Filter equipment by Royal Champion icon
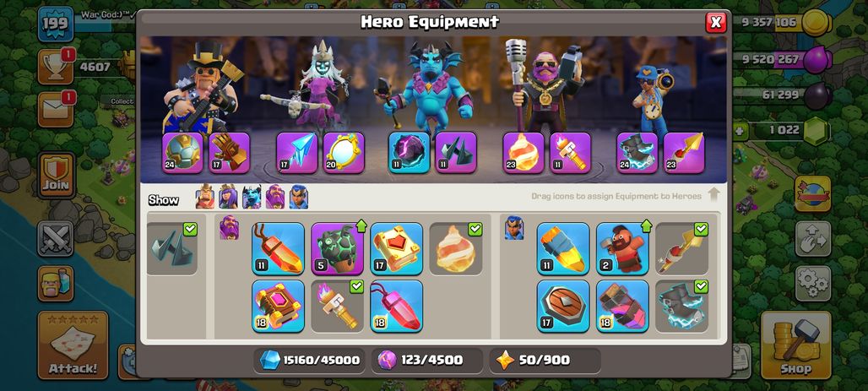The height and width of the screenshot is (391, 868). coord(298,197)
